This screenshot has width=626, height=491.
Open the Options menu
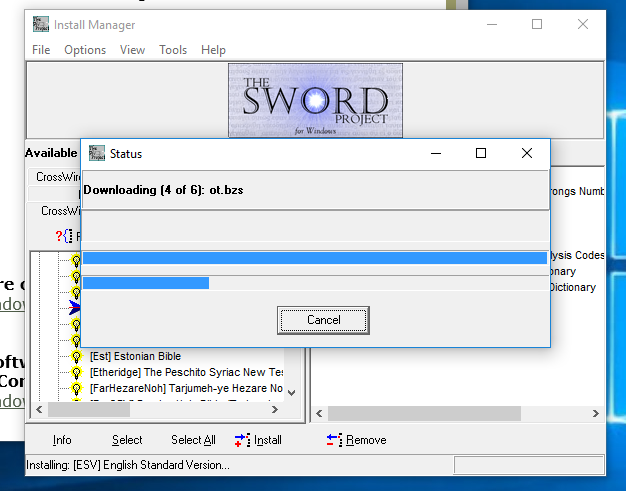pyautogui.click(x=85, y=50)
